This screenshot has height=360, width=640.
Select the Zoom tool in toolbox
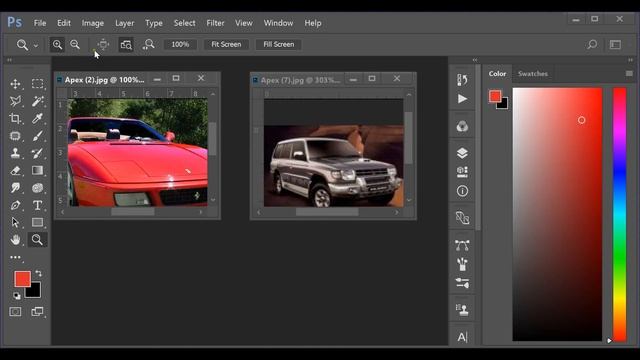[38, 240]
